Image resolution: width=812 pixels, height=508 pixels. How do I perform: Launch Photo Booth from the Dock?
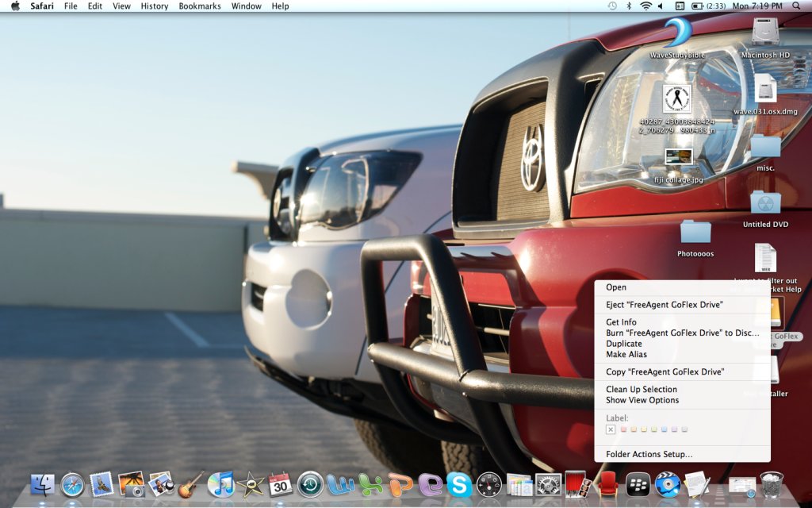click(578, 484)
